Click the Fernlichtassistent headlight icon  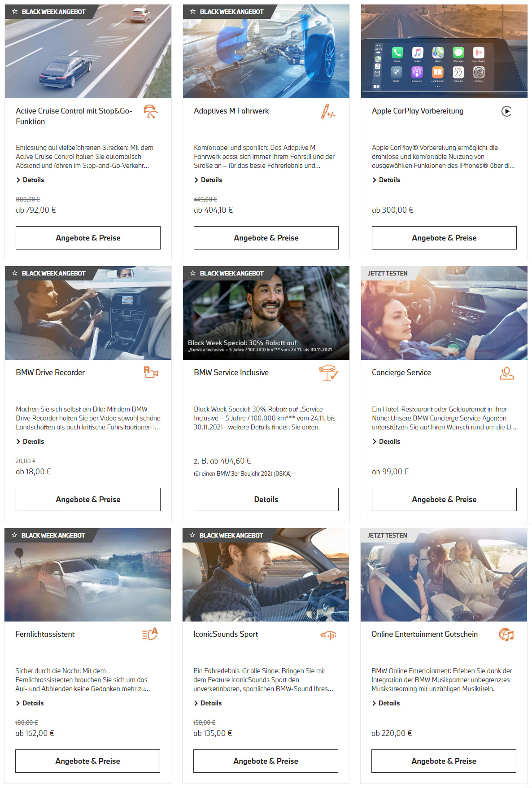pyautogui.click(x=150, y=634)
